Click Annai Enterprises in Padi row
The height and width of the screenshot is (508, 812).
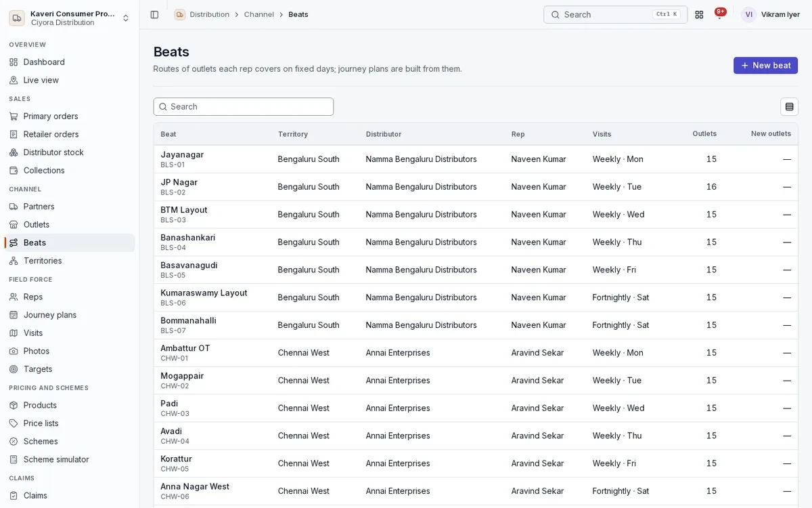[x=398, y=408]
